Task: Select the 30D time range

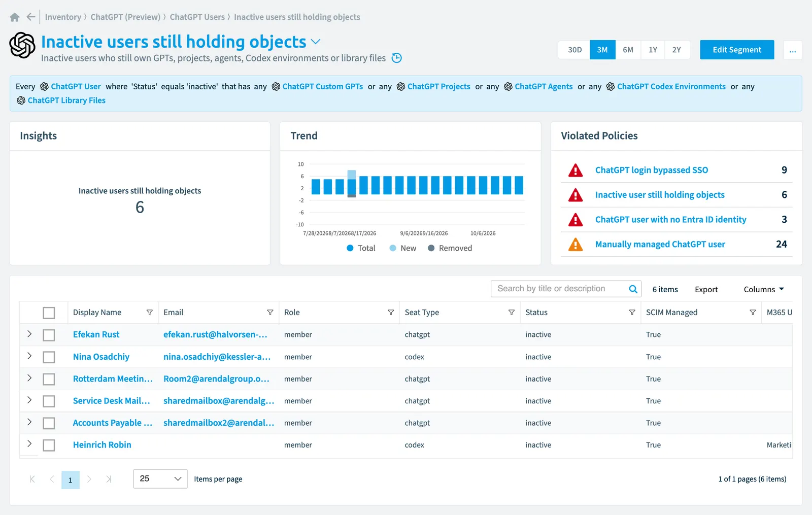Action: coord(574,50)
